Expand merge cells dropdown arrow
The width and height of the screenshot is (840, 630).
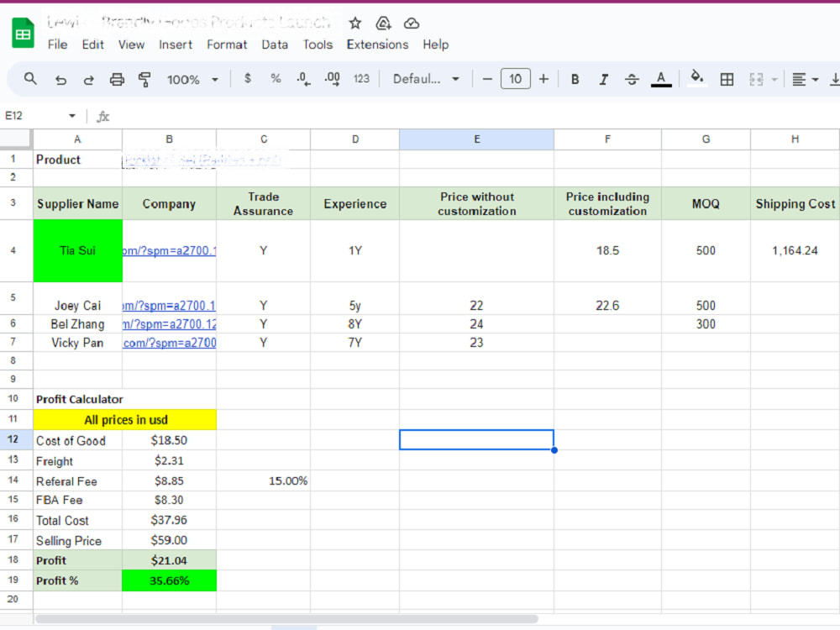[774, 80]
